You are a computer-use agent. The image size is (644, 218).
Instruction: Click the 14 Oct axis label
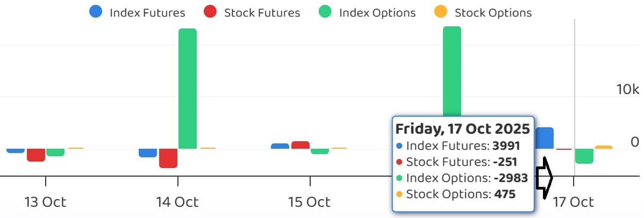pos(177,202)
